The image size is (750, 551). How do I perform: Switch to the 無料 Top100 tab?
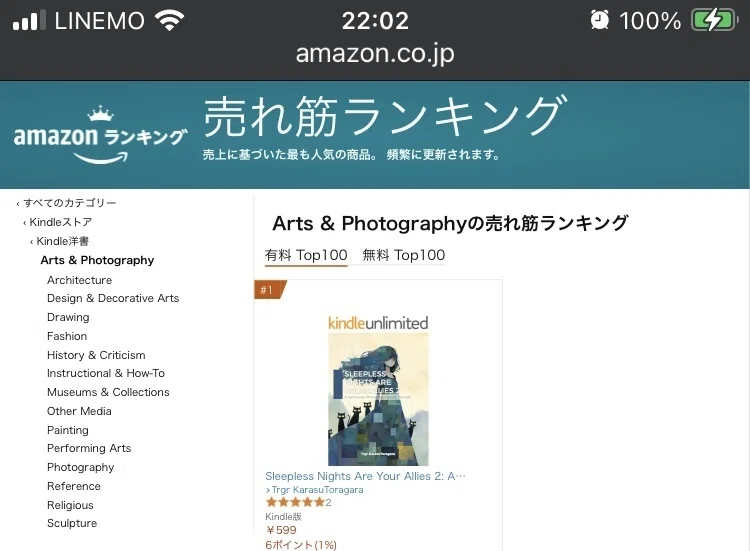pyautogui.click(x=404, y=255)
